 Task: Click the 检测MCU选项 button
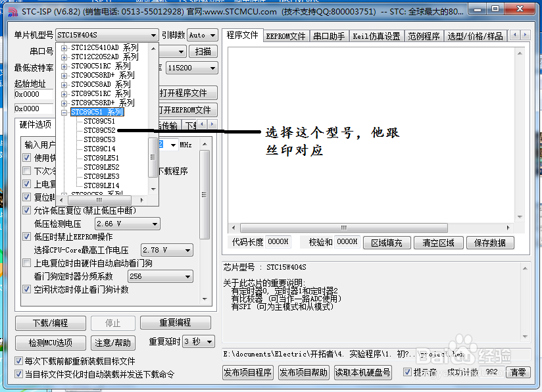tap(51, 343)
